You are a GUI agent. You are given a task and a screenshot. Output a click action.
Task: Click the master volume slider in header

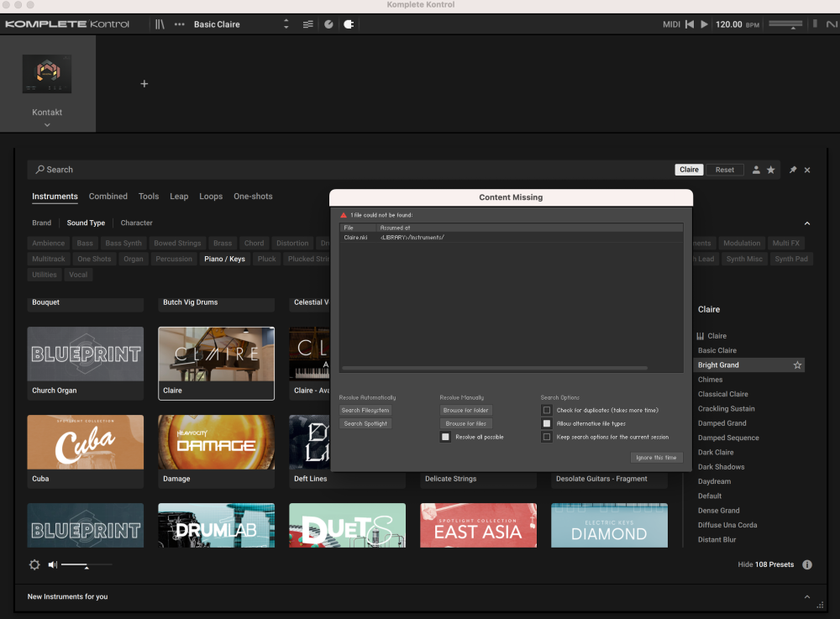[786, 24]
